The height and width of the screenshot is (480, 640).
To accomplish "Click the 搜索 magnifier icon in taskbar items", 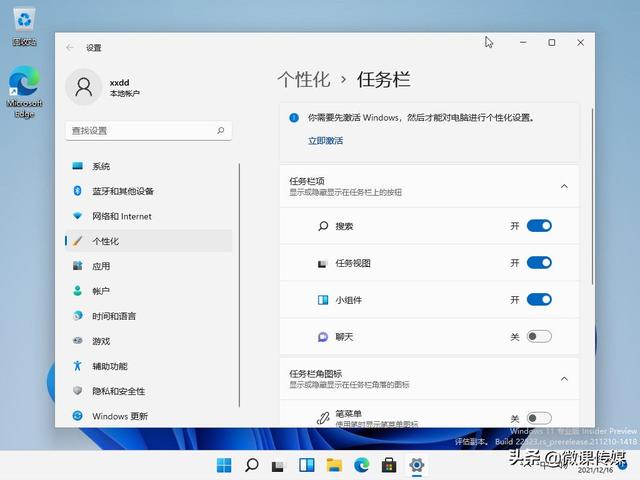I will click(323, 226).
